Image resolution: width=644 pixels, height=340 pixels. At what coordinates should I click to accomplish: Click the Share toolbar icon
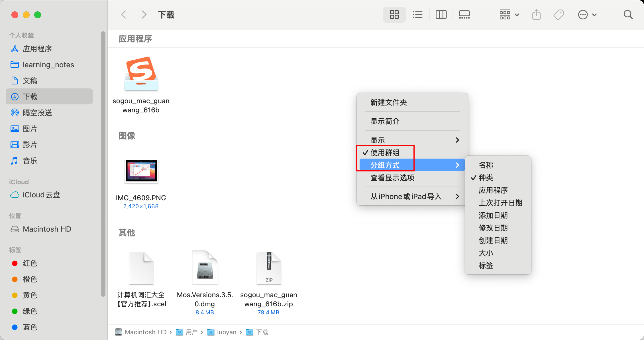click(x=536, y=15)
